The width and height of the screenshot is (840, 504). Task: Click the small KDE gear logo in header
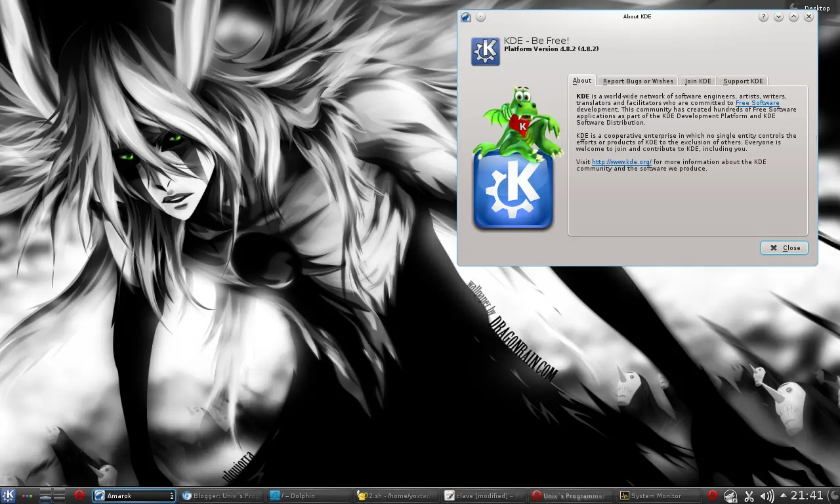pos(486,51)
